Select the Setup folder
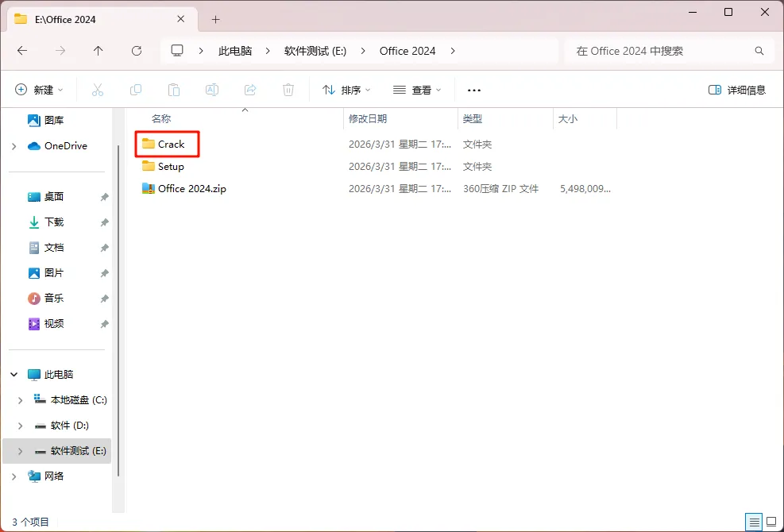The height and width of the screenshot is (532, 784). pyautogui.click(x=163, y=167)
